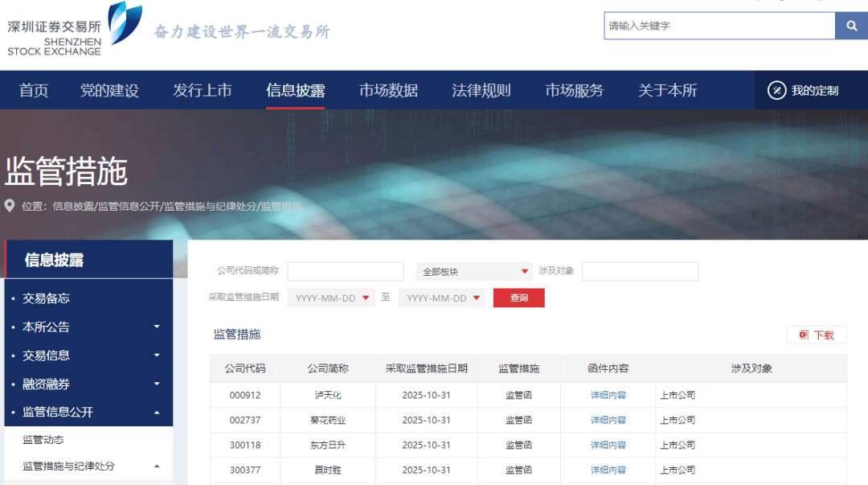Open the start date YYYY-MM-DD picker
Screen dimensions: 868x485
[x=331, y=298]
